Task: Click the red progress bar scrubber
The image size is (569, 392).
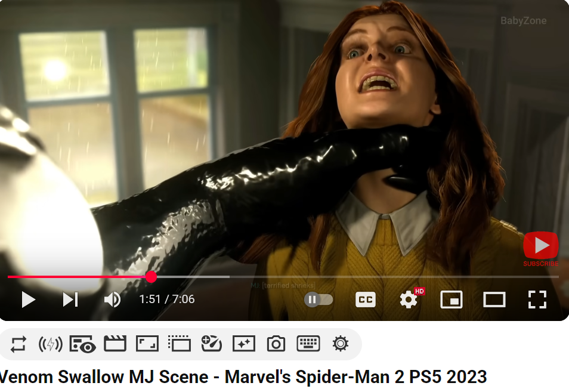Action: (151, 277)
